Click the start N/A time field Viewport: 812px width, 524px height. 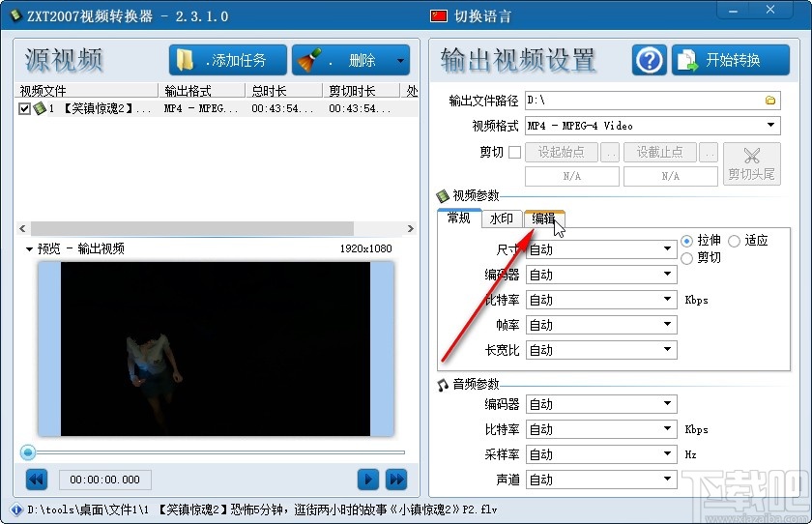point(571,176)
